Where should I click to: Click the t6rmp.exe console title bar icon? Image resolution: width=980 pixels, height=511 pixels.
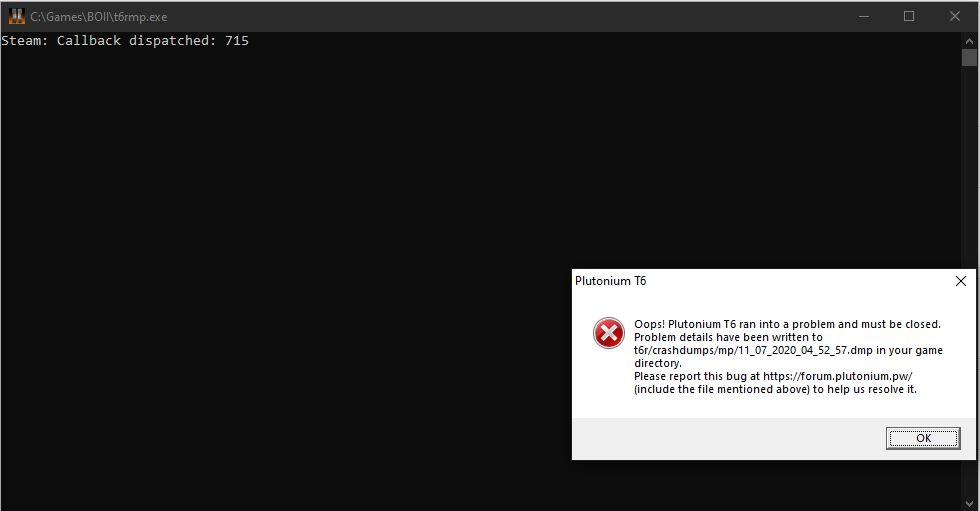pyautogui.click(x=17, y=16)
